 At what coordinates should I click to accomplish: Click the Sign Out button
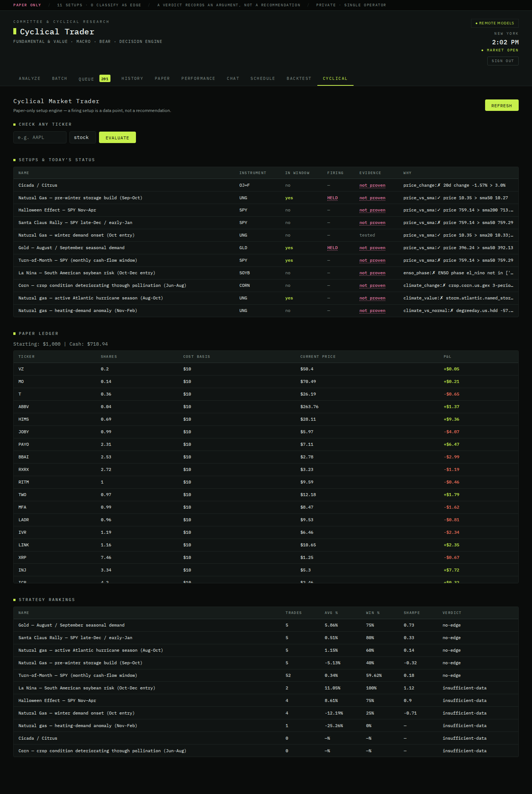[x=503, y=61]
